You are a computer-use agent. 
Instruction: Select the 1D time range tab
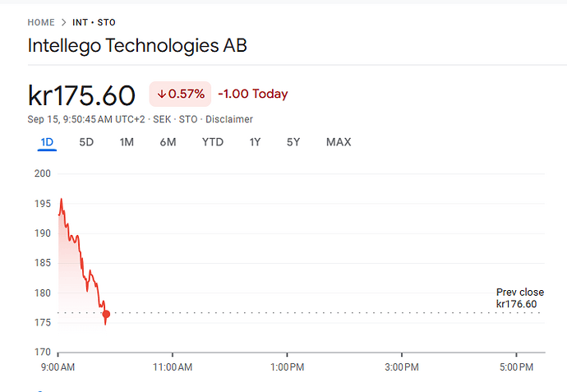47,142
